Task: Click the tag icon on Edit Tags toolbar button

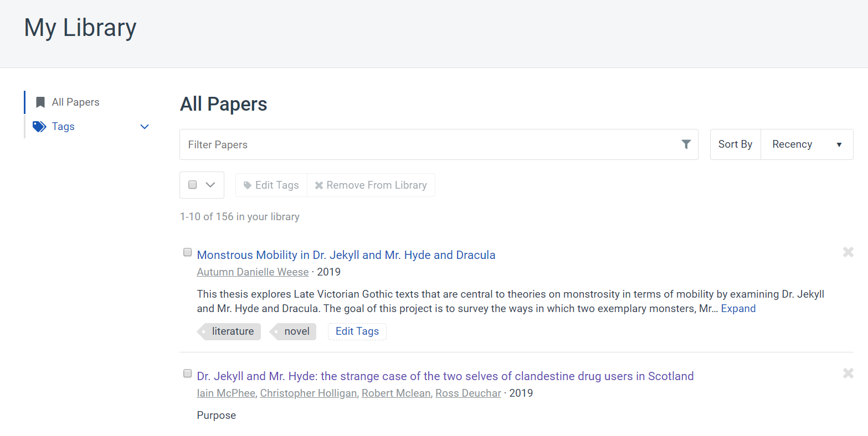Action: (x=248, y=185)
